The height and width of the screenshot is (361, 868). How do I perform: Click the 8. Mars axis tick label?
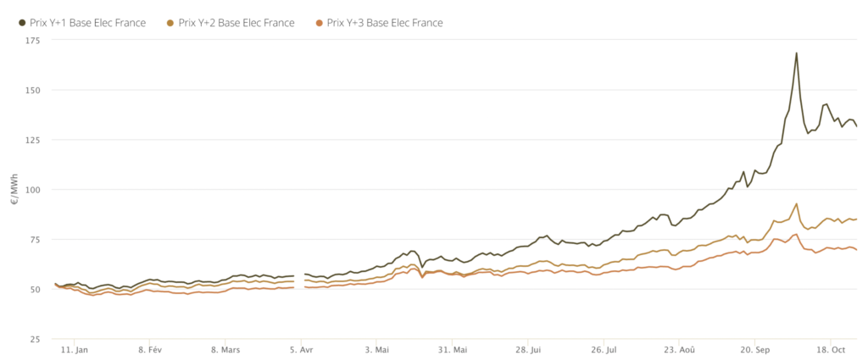click(x=226, y=348)
